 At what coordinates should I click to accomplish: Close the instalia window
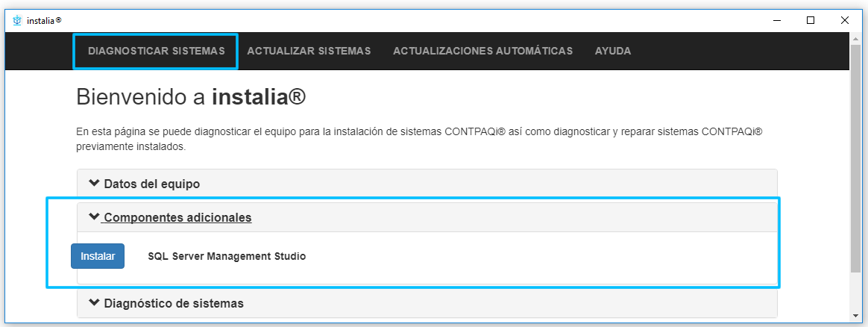point(845,20)
